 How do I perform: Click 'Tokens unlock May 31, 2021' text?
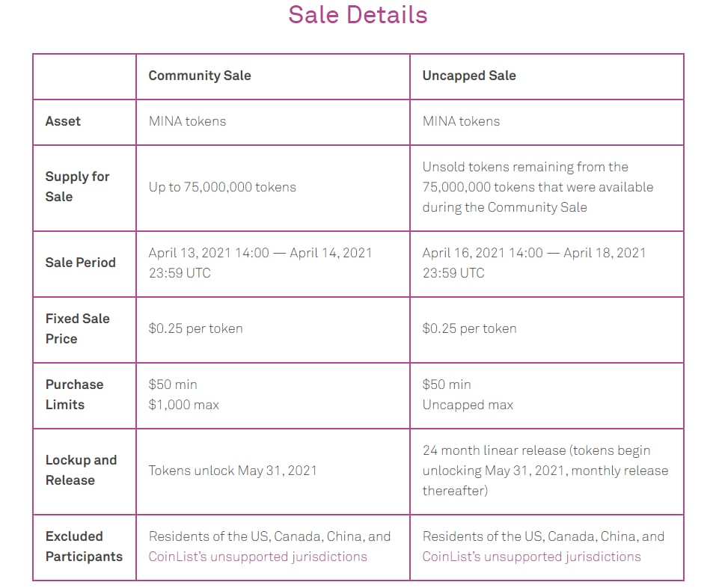click(233, 471)
